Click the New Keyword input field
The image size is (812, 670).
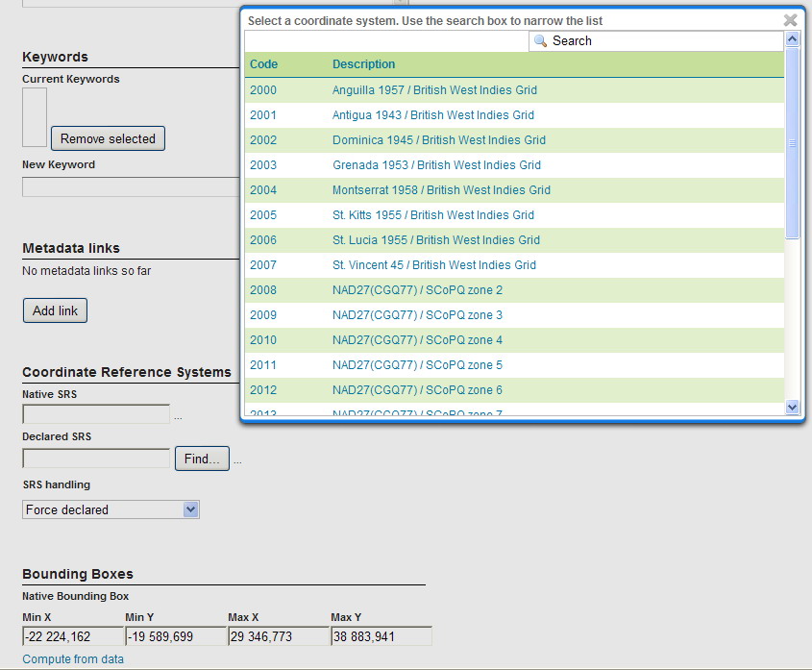(131, 186)
